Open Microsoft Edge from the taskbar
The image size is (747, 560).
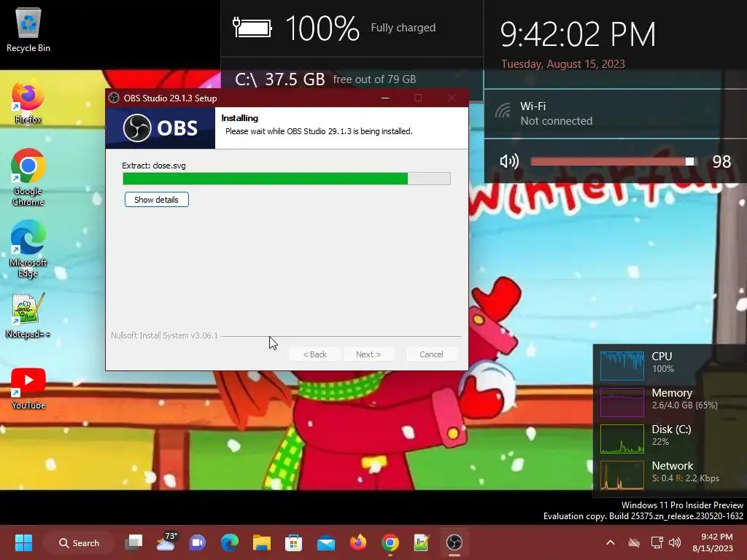click(230, 542)
